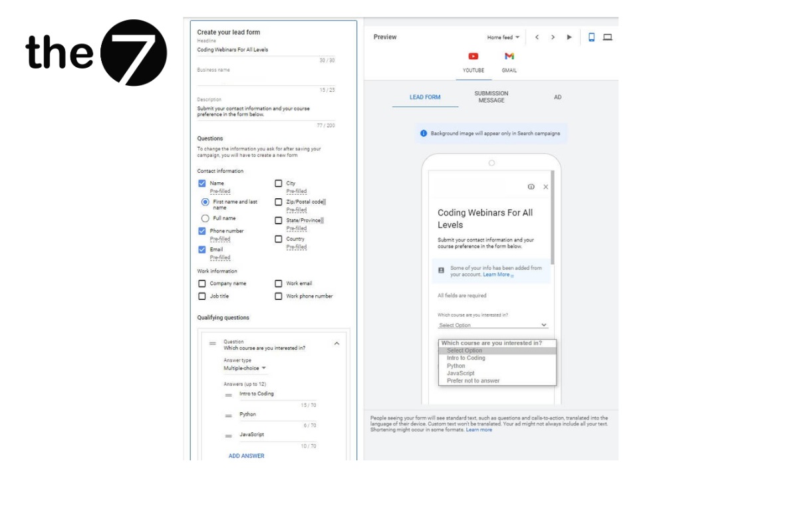Click the Gmail icon in preview

509,57
